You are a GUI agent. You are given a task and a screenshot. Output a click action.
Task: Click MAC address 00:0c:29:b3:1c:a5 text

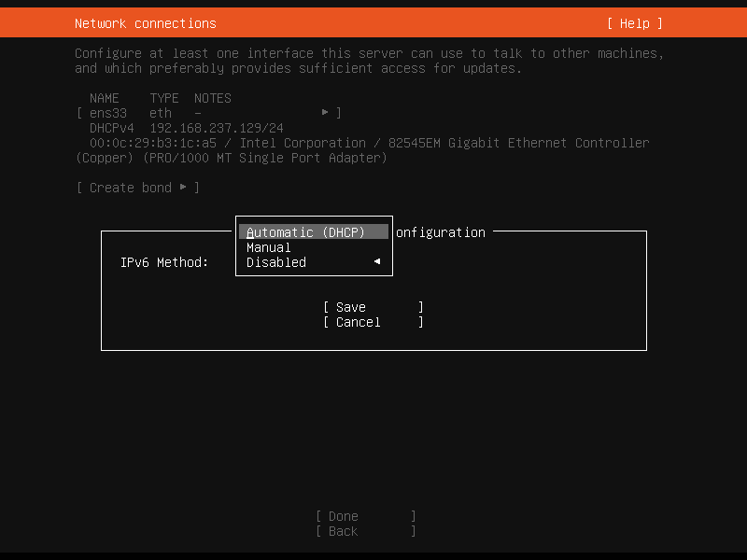click(153, 143)
